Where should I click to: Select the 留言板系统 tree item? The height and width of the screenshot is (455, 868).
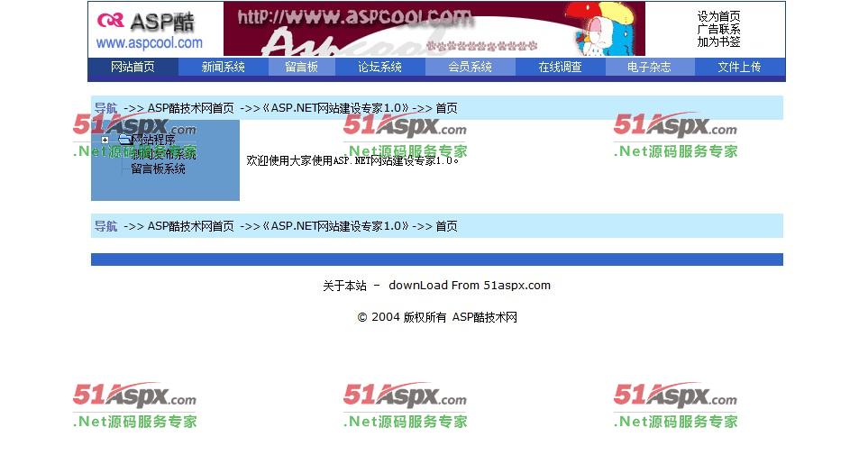click(158, 168)
